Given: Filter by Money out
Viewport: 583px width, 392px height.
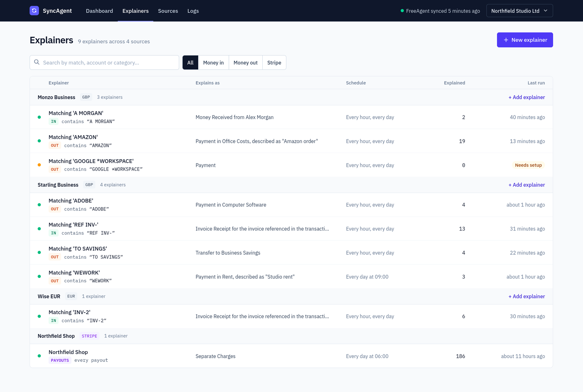Looking at the screenshot, I should pyautogui.click(x=246, y=63).
